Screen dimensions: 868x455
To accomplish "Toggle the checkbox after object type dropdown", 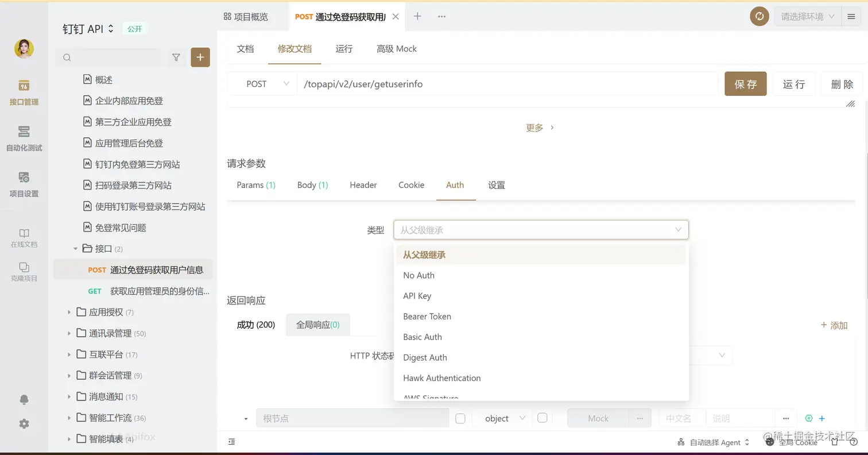I will coord(542,418).
